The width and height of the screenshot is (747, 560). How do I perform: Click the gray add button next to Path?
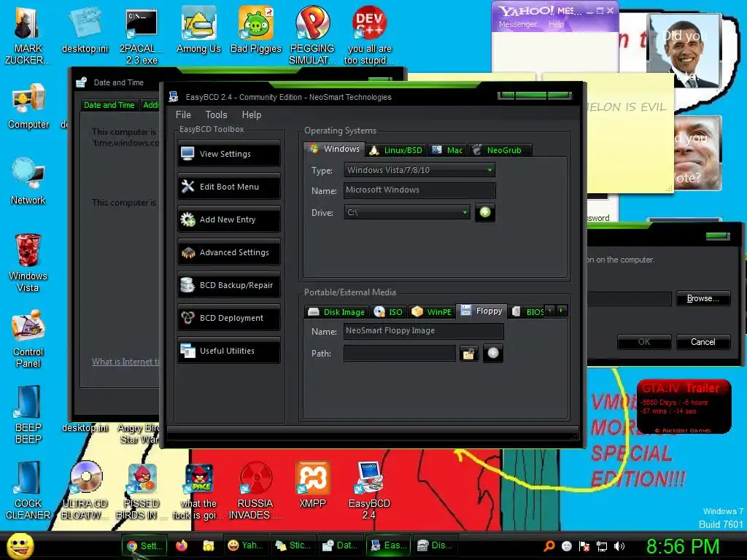point(493,354)
